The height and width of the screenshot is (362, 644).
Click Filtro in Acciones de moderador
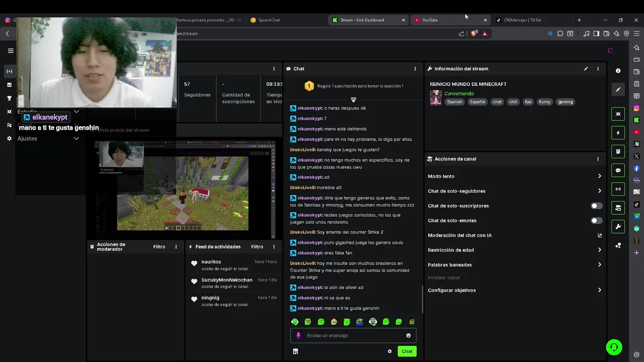159,247
